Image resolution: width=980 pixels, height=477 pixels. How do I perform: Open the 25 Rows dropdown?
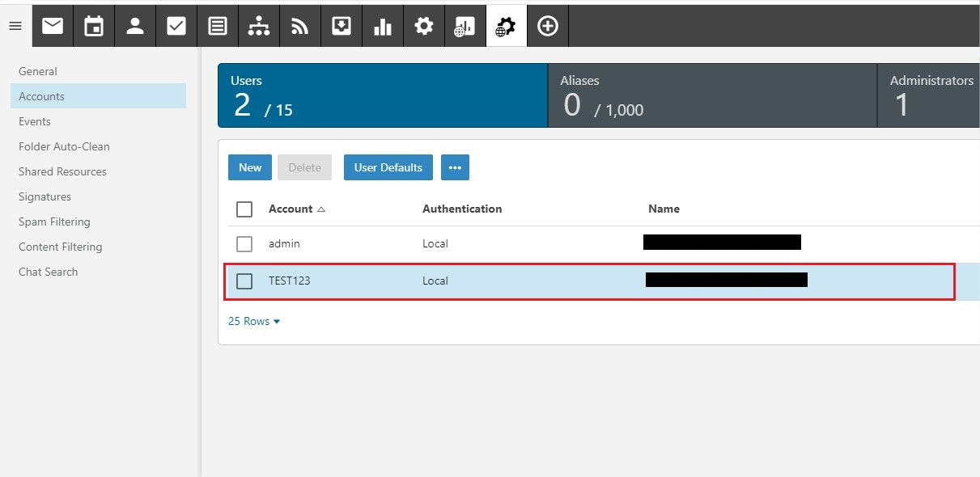coord(254,321)
